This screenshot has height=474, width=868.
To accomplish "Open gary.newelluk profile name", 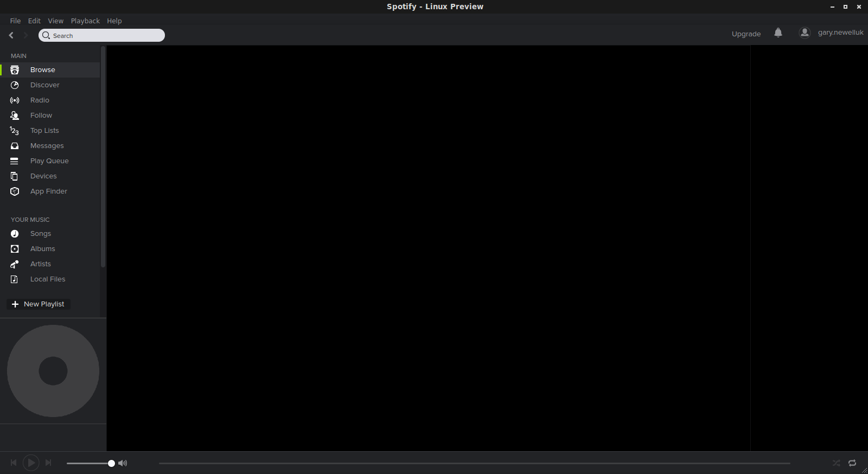I will pyautogui.click(x=840, y=33).
